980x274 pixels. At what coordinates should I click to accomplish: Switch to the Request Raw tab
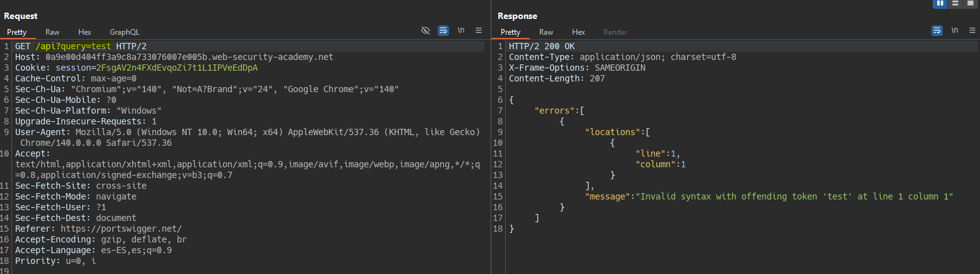[x=52, y=32]
